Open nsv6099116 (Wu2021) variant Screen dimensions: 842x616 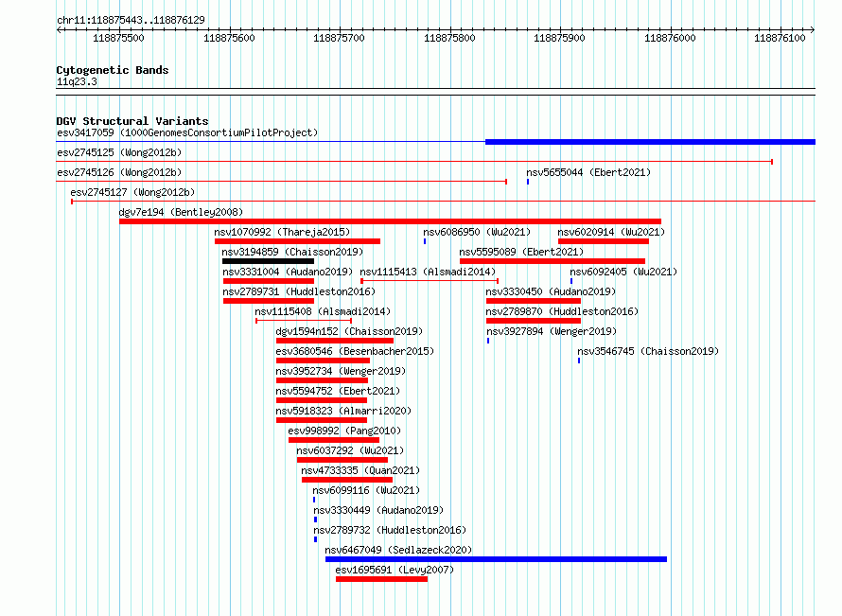click(x=366, y=490)
